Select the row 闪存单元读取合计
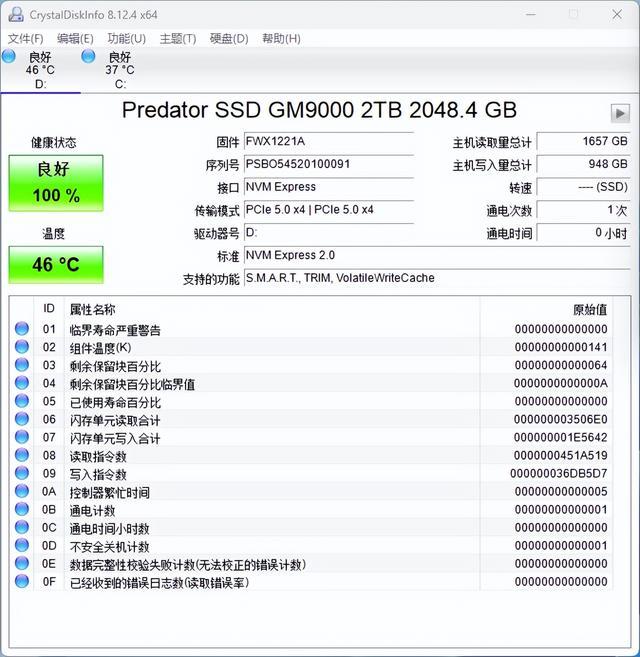The height and width of the screenshot is (657, 640). 311,419
